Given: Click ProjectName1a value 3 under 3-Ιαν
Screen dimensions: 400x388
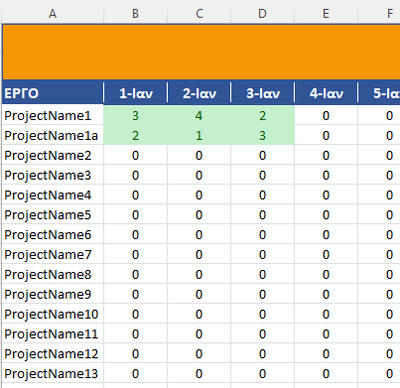Looking at the screenshot, I should click(263, 135).
